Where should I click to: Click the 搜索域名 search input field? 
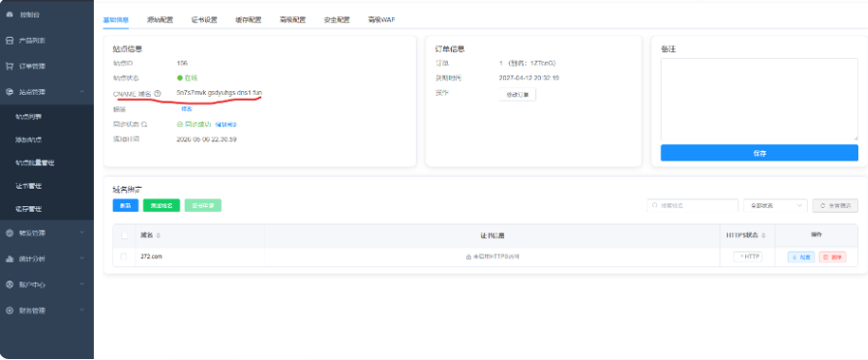pos(693,205)
